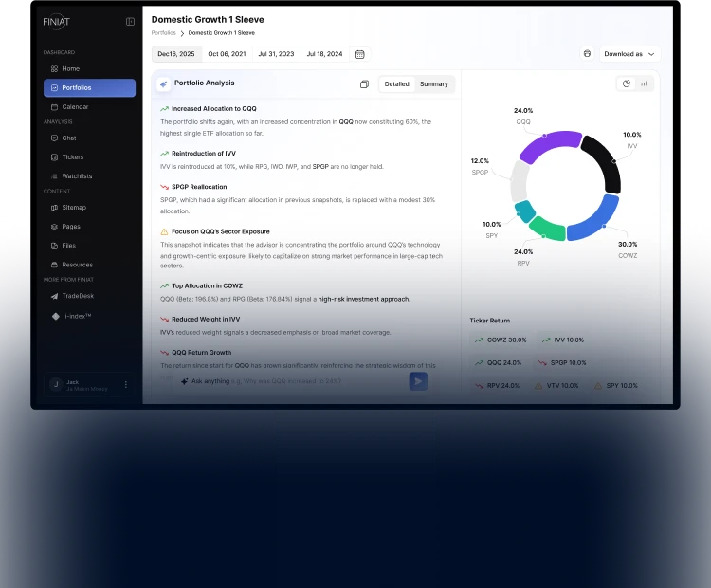Collapse the sidebar panel icon
Viewport: 711px width, 588px height.
130,21
